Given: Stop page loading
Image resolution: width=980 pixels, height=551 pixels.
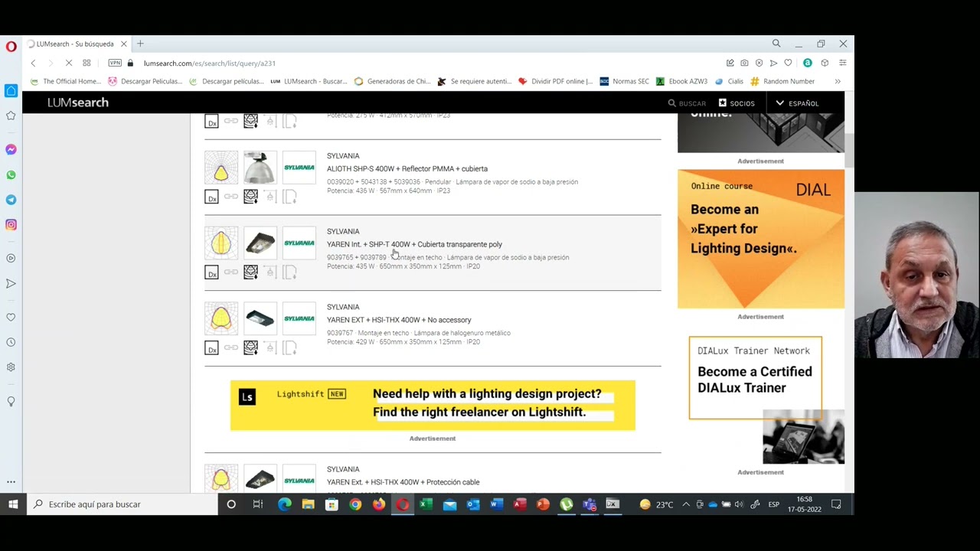Looking at the screenshot, I should [x=68, y=63].
